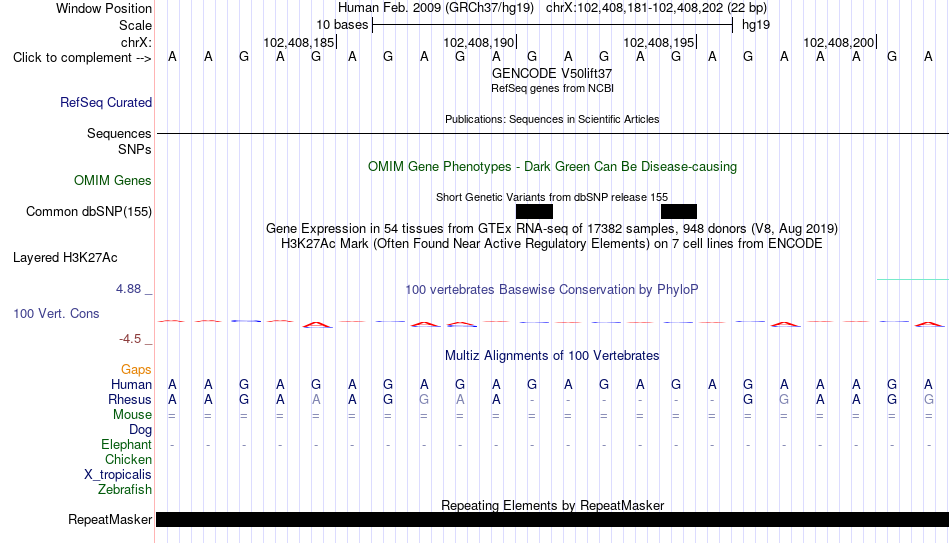The image size is (950, 543).
Task: Select the 'Rhesus' species row label
Action: click(130, 399)
